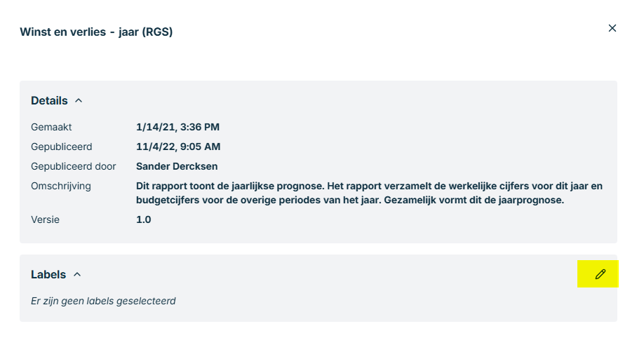Click the first line of the report description
The image size is (644, 352).
[369, 186]
